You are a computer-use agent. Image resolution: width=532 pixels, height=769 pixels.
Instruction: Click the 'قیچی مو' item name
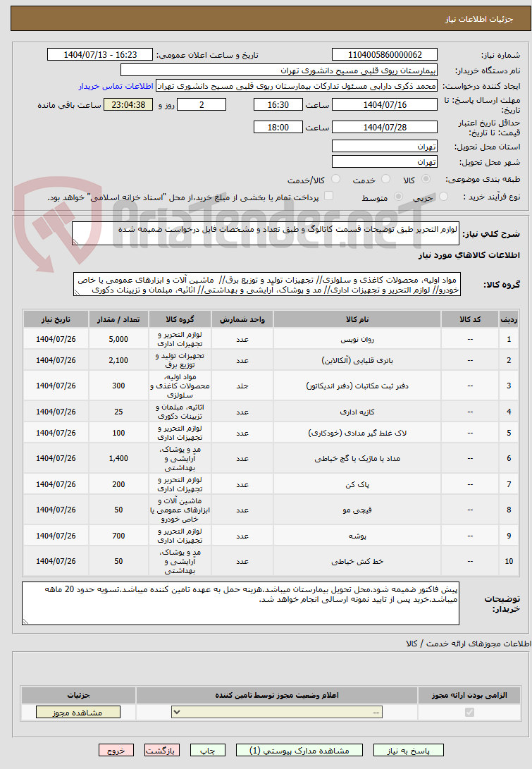(357, 510)
